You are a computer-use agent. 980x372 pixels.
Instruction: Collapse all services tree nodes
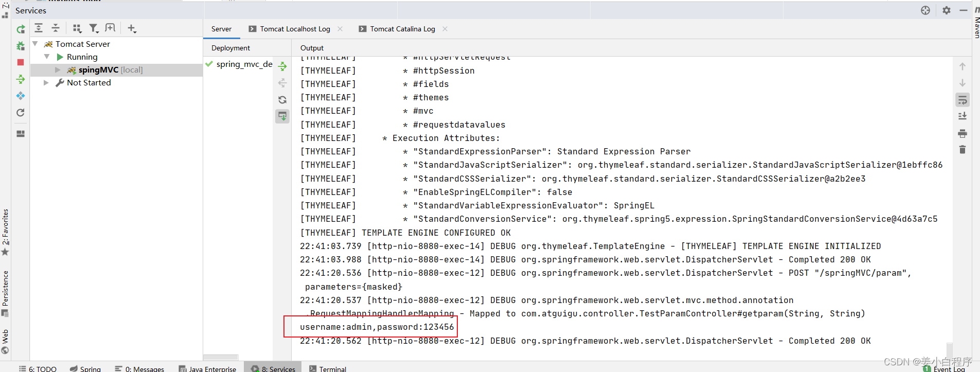tap(56, 28)
